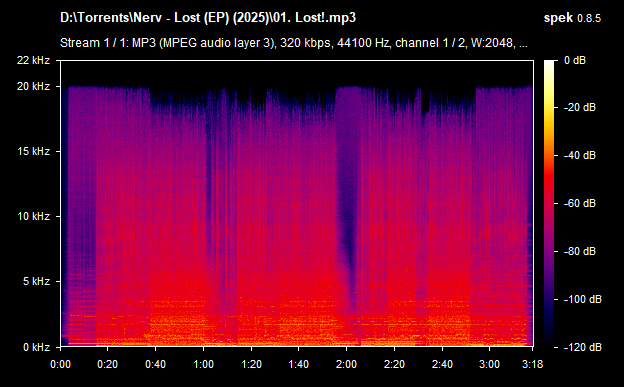Viewport: 624px width, 387px height.
Task: Click the 22 kHz frequency axis label
Action: [x=33, y=60]
